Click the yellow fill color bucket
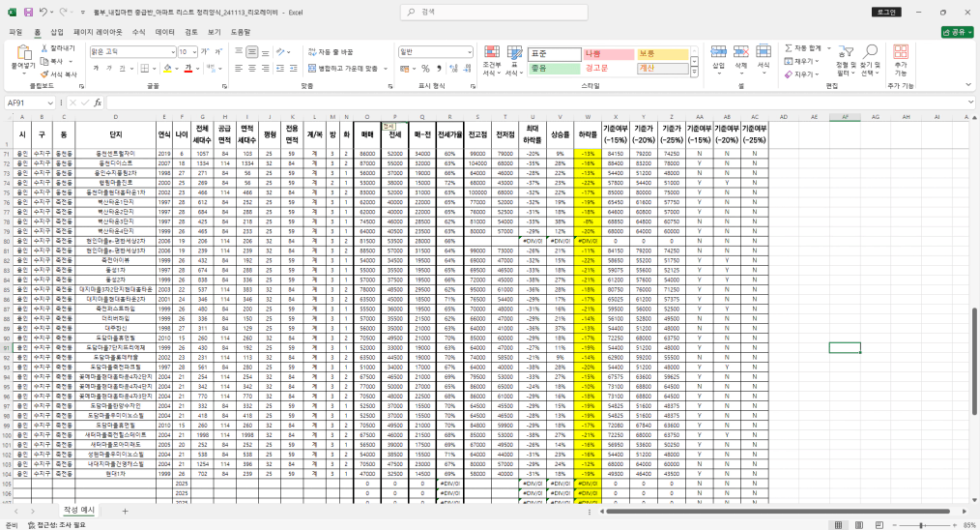 167,69
